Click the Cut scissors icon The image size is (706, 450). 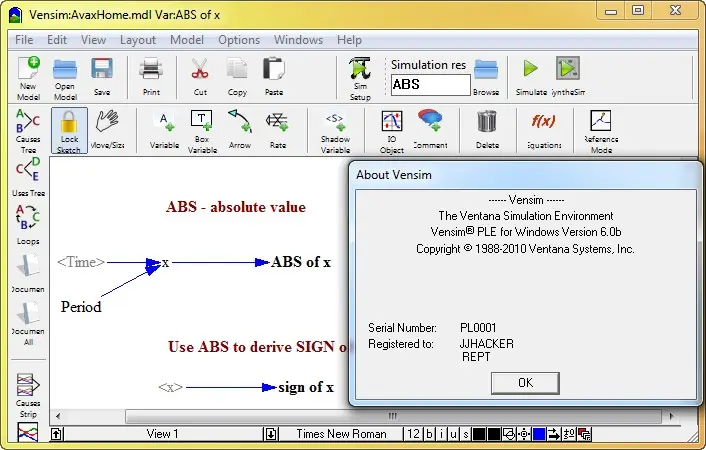pos(200,77)
